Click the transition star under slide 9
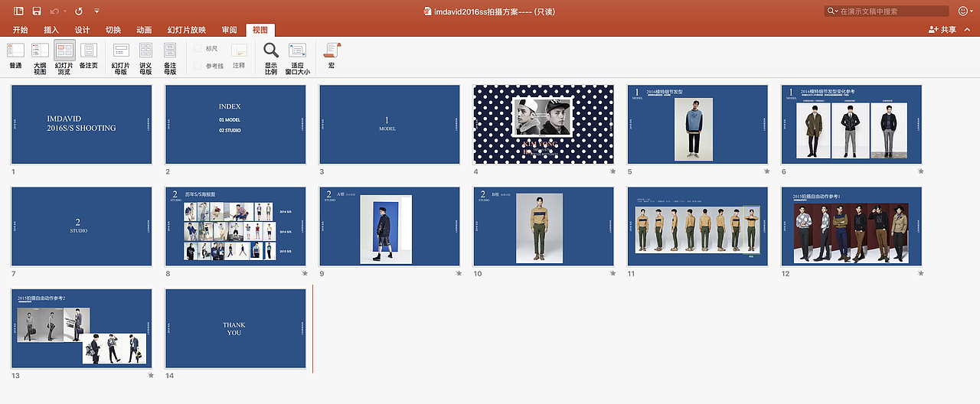The image size is (980, 404). pos(458,273)
